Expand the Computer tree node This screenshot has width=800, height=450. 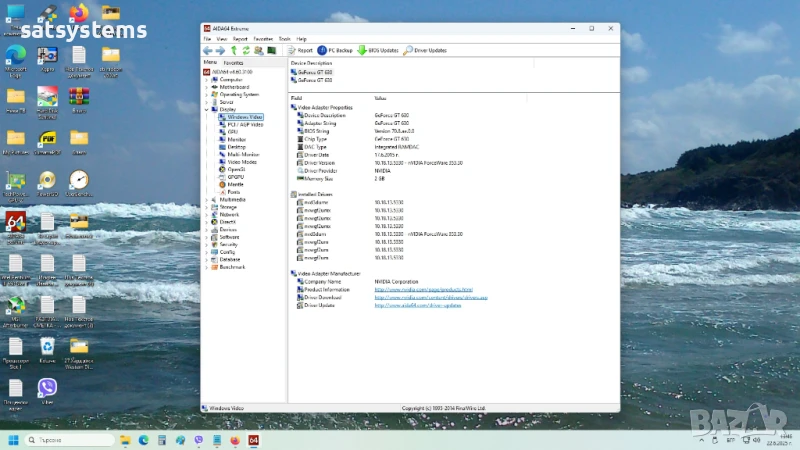click(207, 79)
